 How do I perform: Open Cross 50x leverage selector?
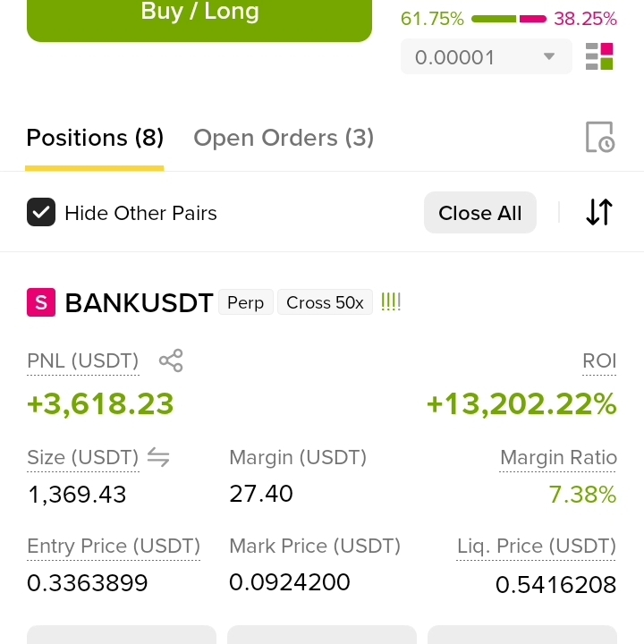pos(325,302)
